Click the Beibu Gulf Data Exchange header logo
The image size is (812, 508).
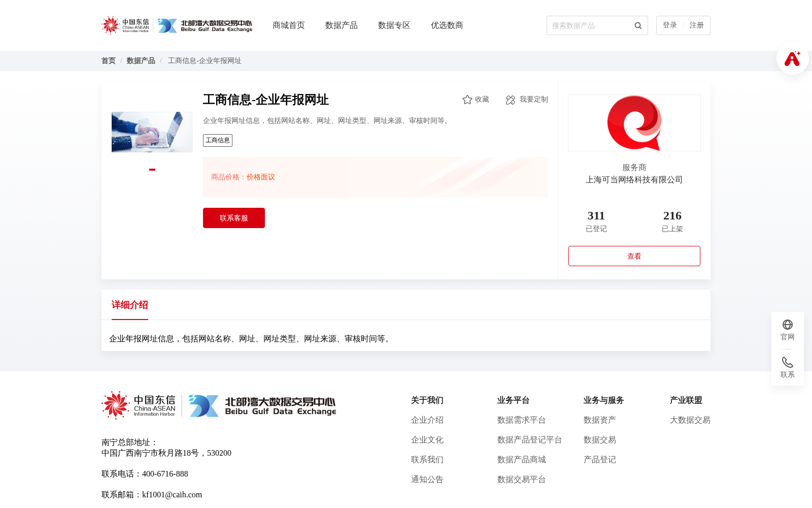205,25
